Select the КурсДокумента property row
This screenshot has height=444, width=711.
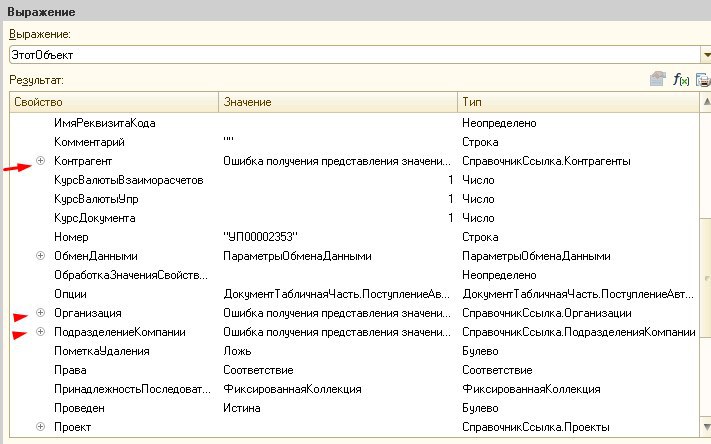pos(355,218)
